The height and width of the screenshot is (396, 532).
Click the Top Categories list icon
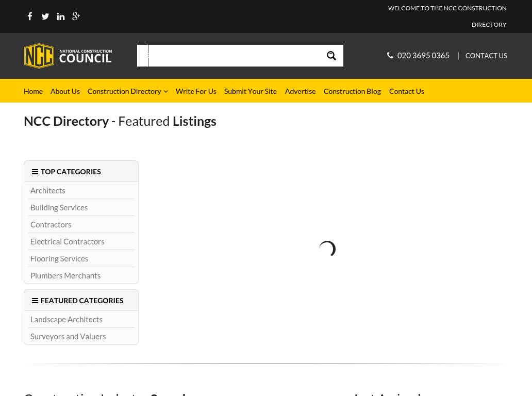35,172
